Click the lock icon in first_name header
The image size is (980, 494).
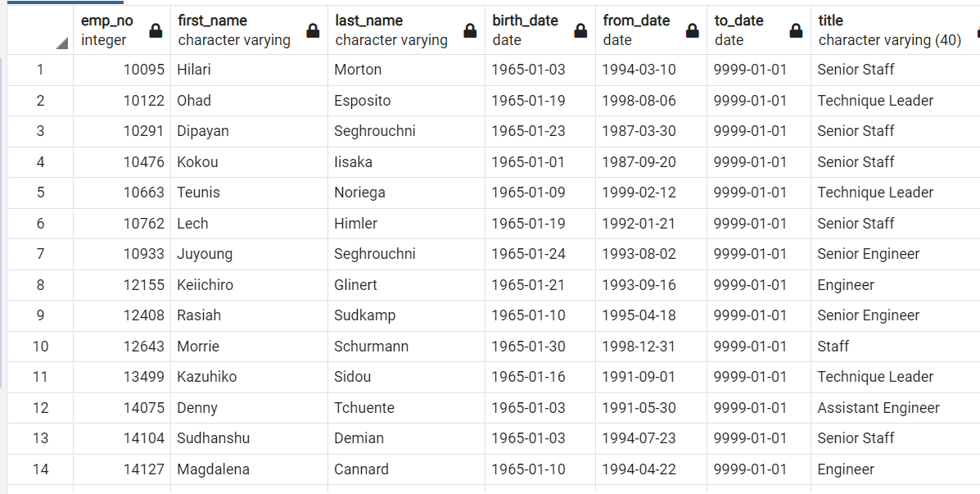313,31
